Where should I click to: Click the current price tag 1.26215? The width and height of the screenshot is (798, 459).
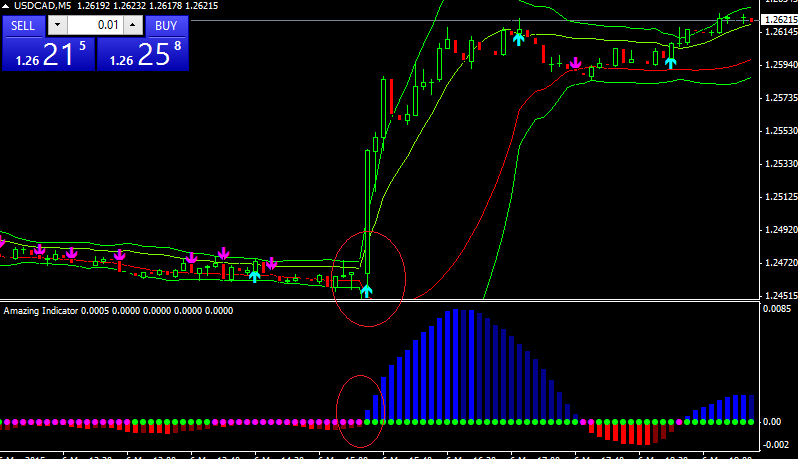(780, 20)
